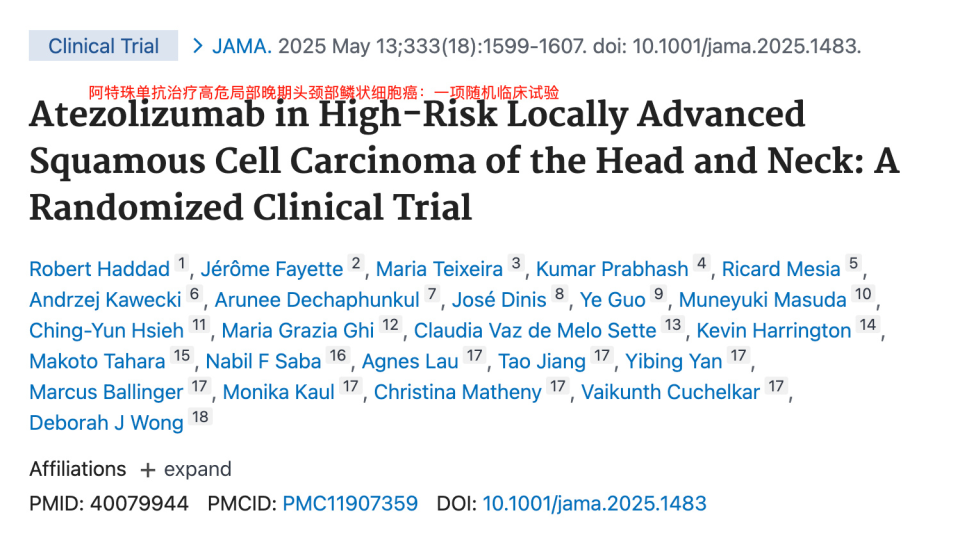The image size is (960, 547).
Task: Show affiliation 1 next to Robert Haddad
Action: pyautogui.click(x=182, y=264)
